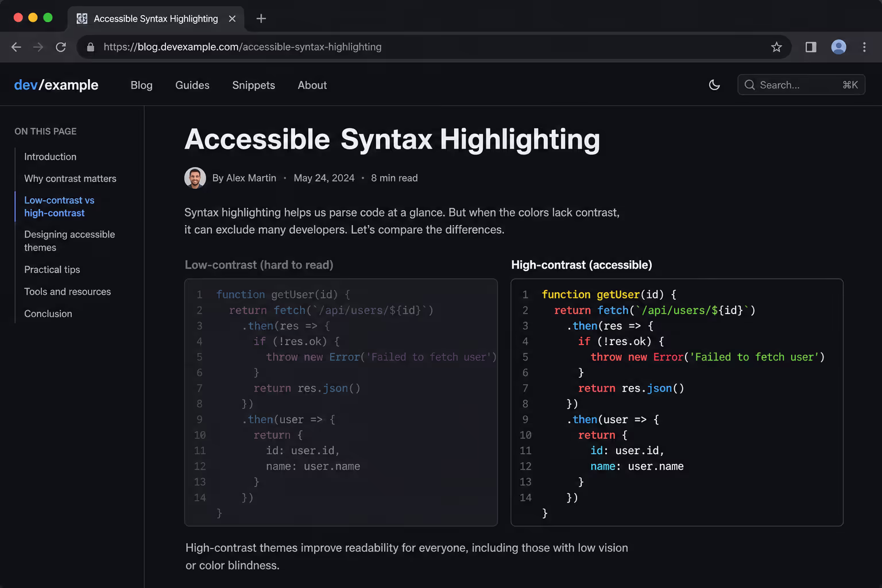This screenshot has height=588, width=882.
Task: Click the ⌘K shortcut hint
Action: 850,85
